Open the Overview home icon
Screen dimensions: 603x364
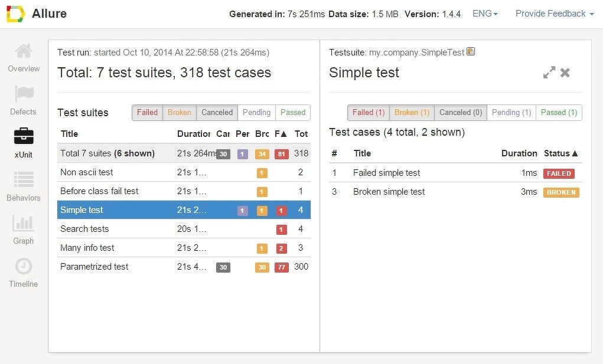point(24,52)
